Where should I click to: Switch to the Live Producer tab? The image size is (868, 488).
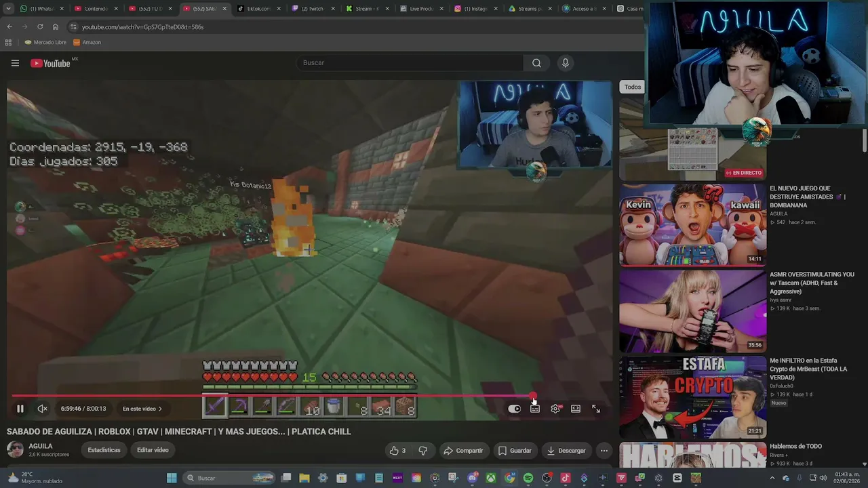coord(422,9)
